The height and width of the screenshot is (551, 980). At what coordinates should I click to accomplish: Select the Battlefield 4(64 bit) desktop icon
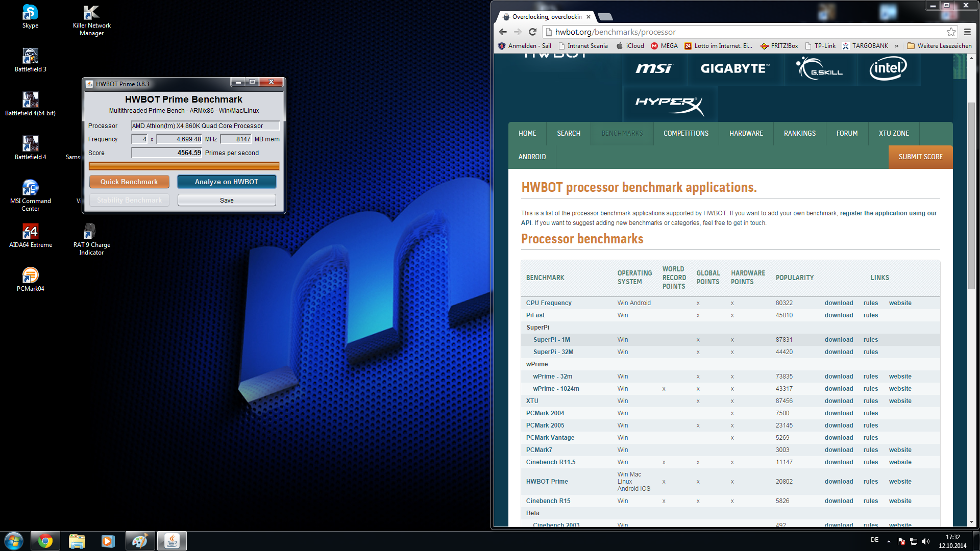[x=30, y=104]
